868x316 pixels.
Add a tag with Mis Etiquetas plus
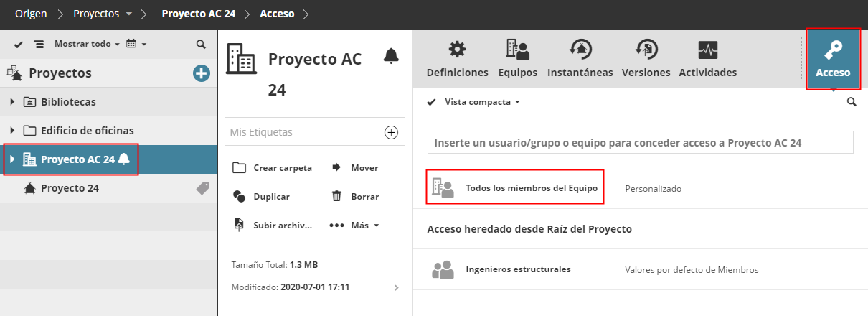391,132
